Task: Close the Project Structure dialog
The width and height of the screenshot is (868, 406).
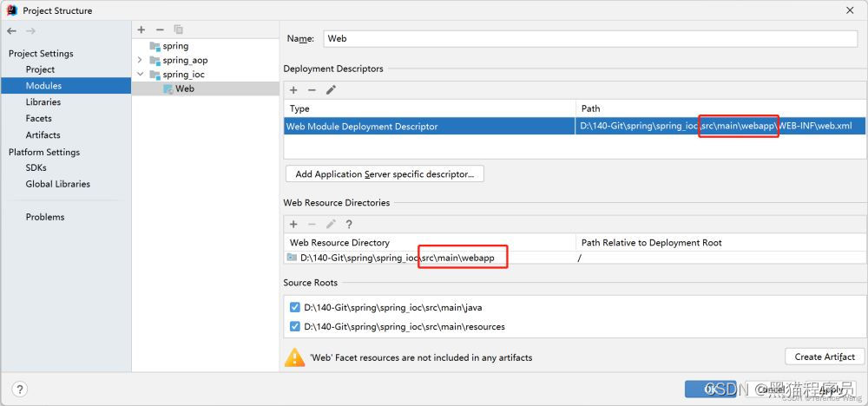Action: 850,10
